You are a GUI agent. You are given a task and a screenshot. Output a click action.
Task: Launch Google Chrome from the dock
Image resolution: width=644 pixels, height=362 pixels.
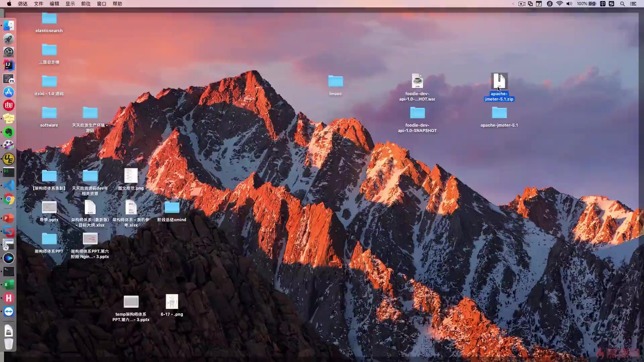tap(9, 199)
